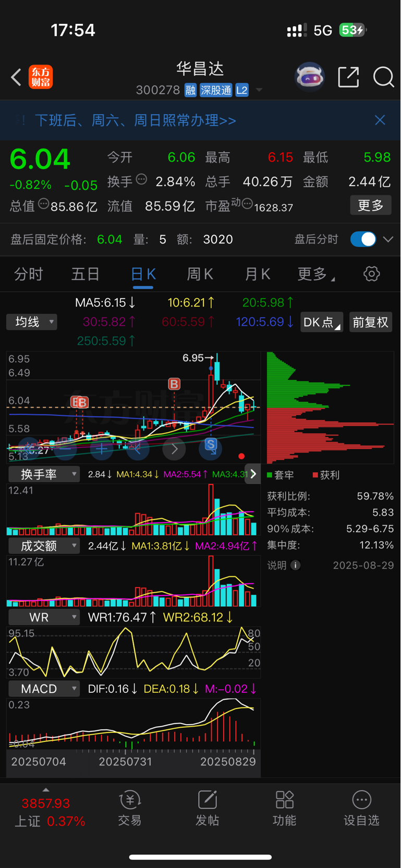
Task: Tap the 2025-08-29 chip date
Action: point(363,566)
